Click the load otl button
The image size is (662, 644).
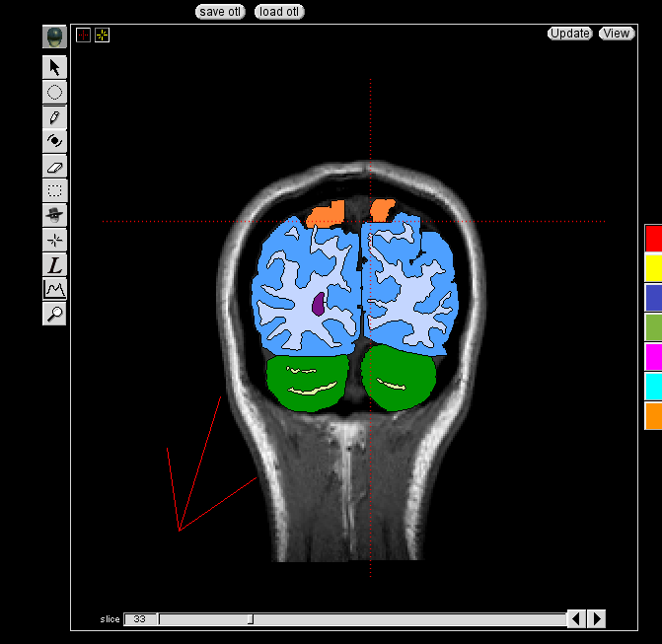pyautogui.click(x=279, y=12)
